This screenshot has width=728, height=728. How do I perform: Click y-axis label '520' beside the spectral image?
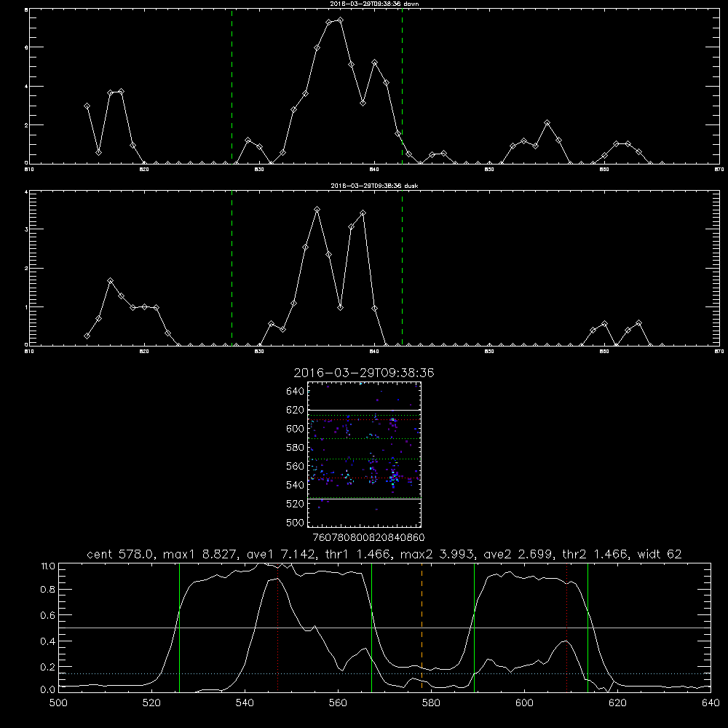pyautogui.click(x=296, y=504)
